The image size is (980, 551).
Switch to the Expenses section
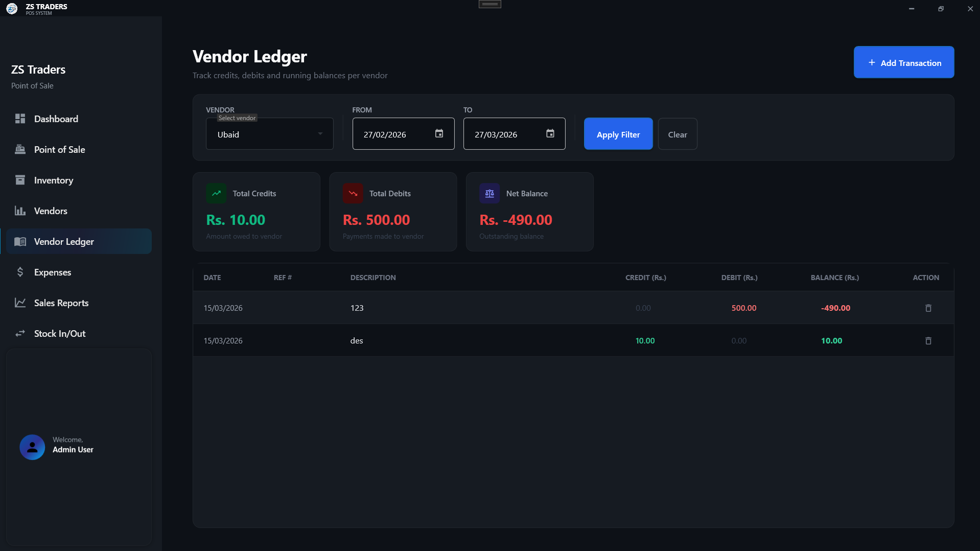[53, 272]
